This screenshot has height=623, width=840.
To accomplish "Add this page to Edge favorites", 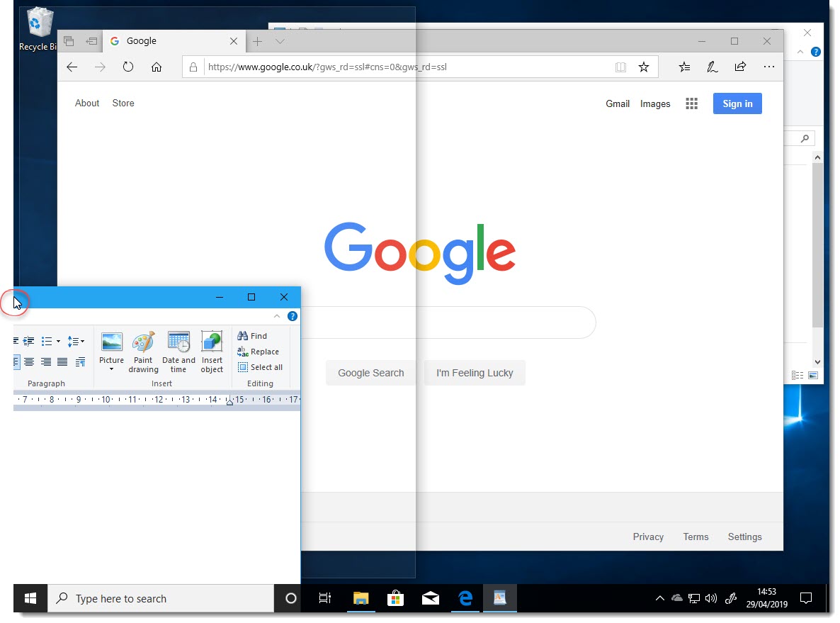I will (644, 66).
